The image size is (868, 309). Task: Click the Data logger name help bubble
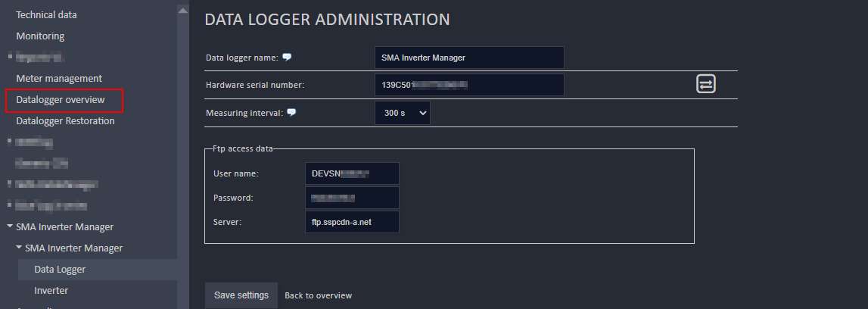(287, 57)
